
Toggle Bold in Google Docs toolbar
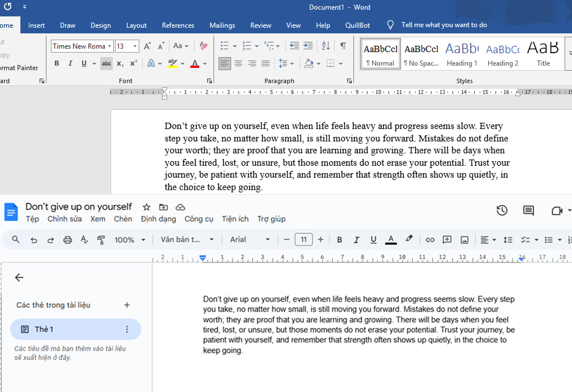click(339, 240)
